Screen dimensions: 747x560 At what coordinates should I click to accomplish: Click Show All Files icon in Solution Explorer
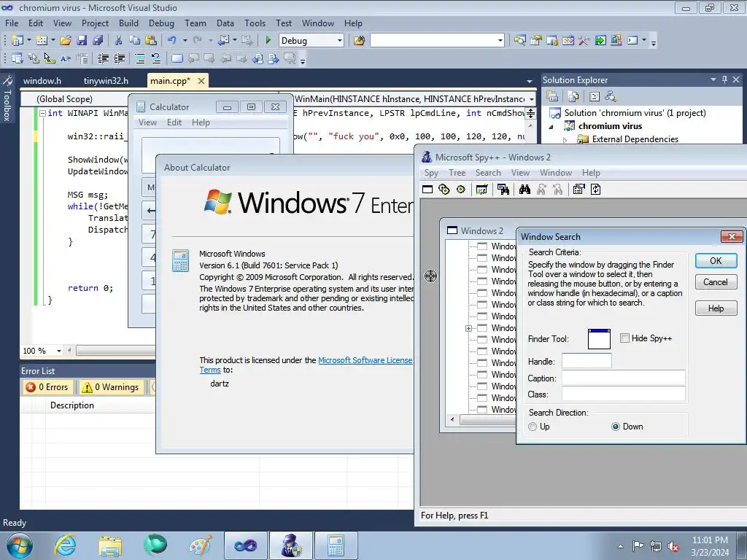573,97
